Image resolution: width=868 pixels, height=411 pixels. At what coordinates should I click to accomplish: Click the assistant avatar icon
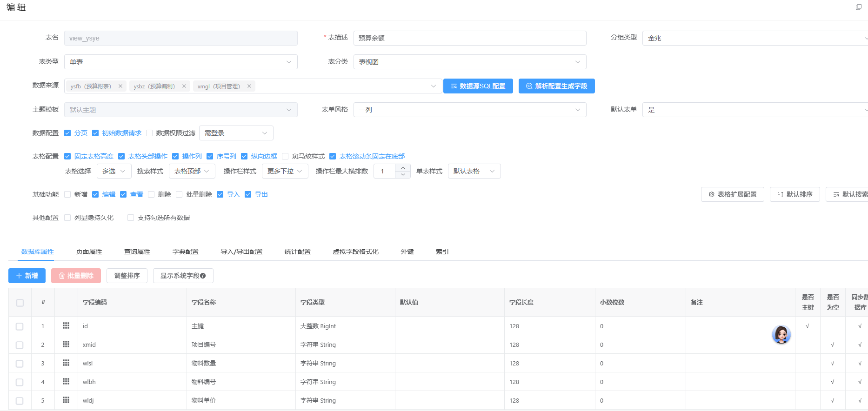point(781,334)
